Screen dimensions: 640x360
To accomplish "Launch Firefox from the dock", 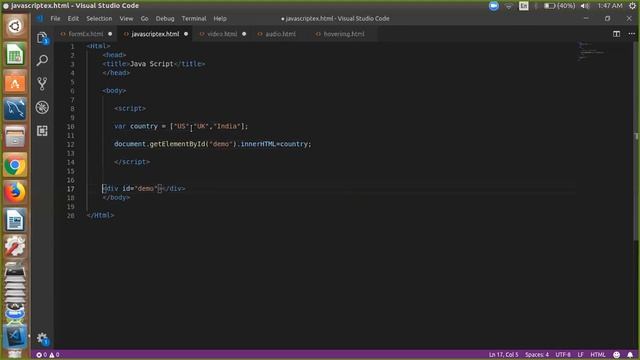I will [x=15, y=192].
